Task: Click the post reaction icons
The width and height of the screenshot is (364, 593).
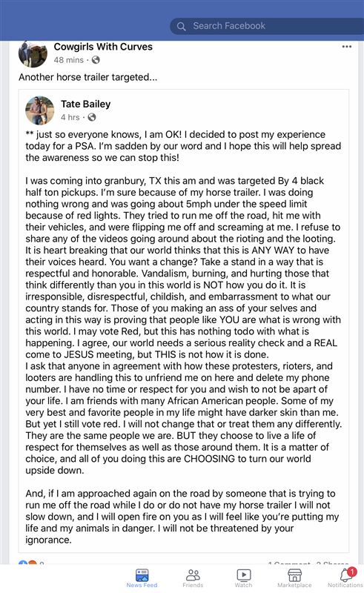Action: [27, 563]
